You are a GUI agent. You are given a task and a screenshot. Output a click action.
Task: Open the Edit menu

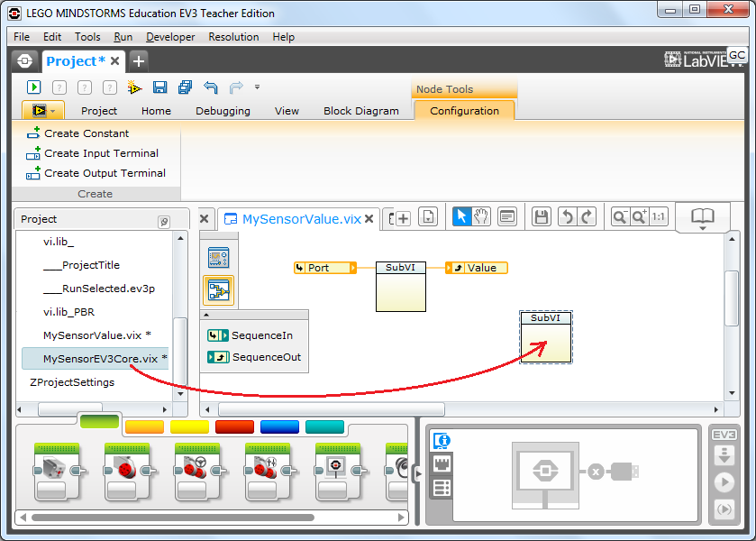pyautogui.click(x=52, y=37)
